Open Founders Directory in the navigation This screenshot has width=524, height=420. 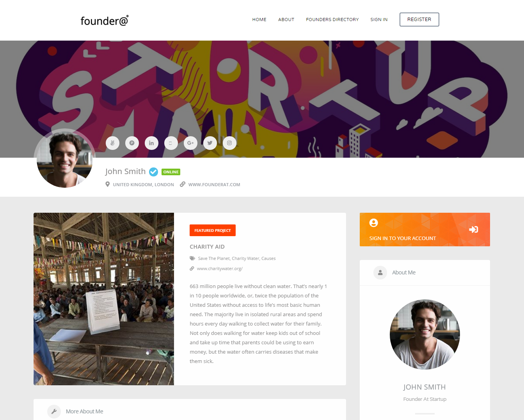[x=332, y=20]
